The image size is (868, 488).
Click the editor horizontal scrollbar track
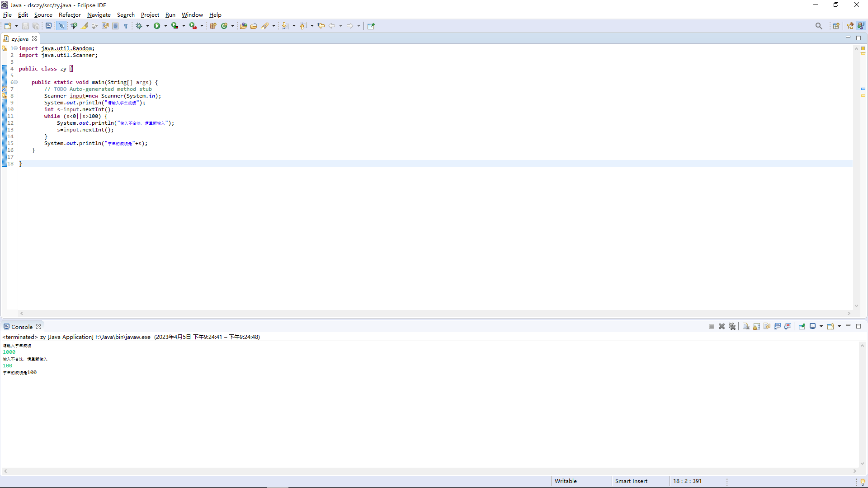click(x=434, y=313)
